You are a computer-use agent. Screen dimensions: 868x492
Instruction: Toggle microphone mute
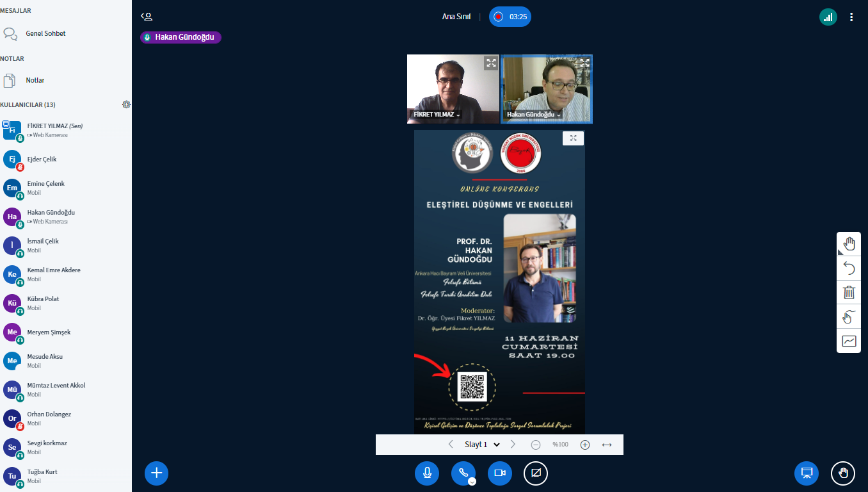click(427, 473)
